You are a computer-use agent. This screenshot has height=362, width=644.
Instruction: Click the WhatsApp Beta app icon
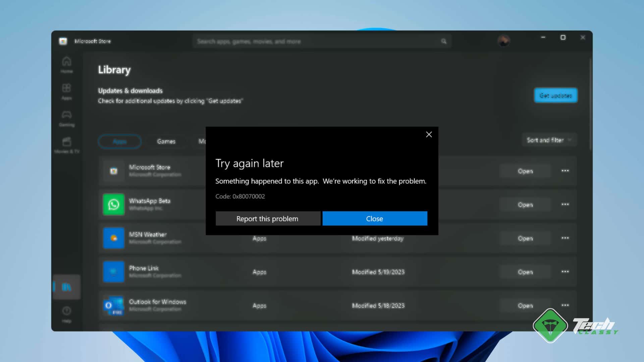pos(113,204)
